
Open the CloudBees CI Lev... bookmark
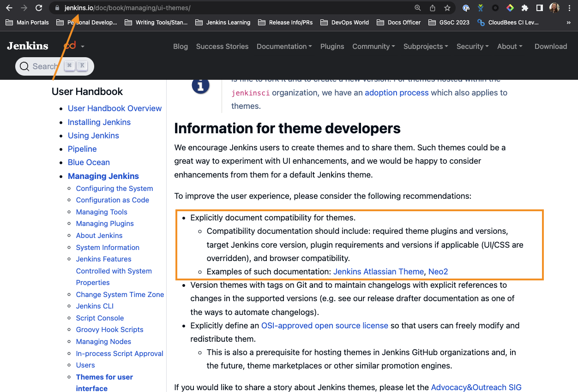[x=508, y=22]
